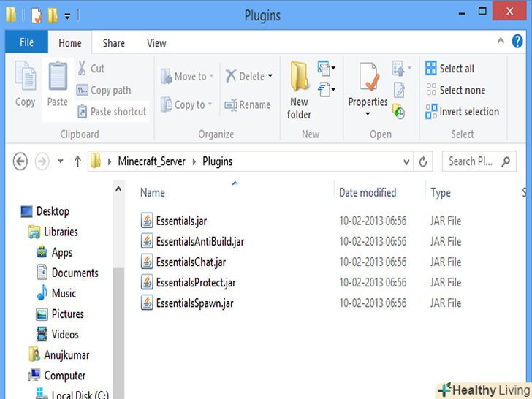This screenshot has height=399, width=532.
Task: Click the search magnifier icon
Action: [x=506, y=161]
